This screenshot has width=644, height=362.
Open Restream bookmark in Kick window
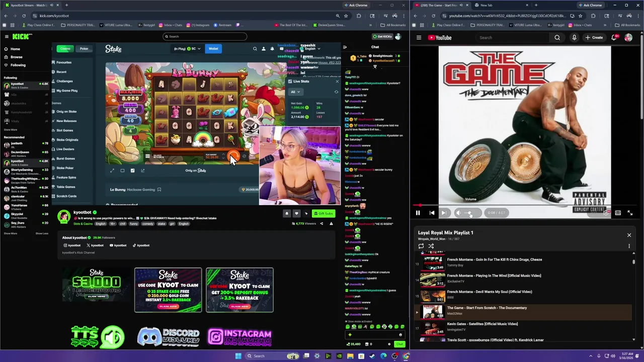(x=222, y=25)
